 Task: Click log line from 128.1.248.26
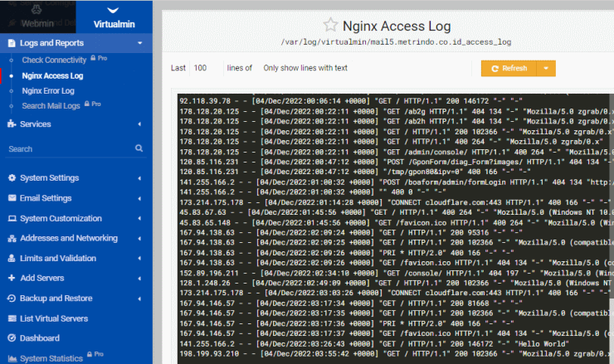point(396,283)
